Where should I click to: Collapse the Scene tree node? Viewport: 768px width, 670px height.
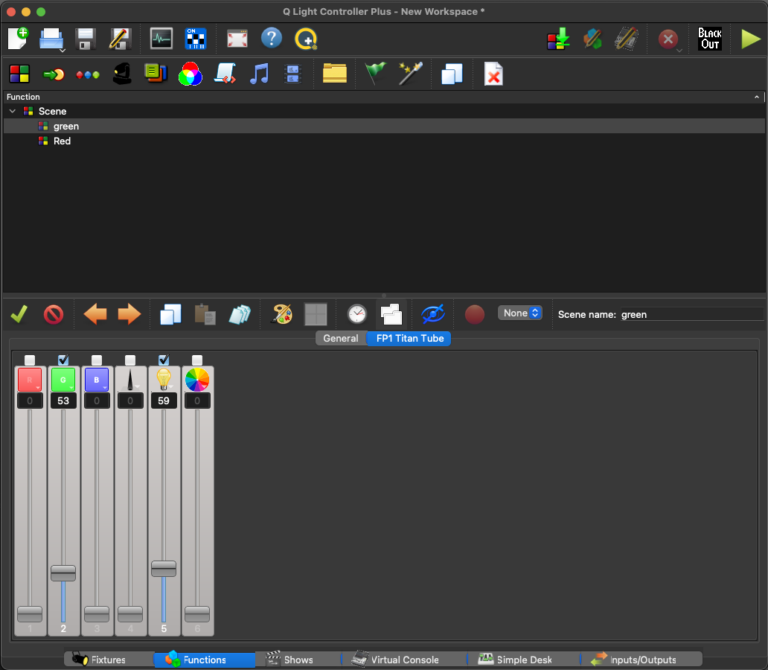13,111
